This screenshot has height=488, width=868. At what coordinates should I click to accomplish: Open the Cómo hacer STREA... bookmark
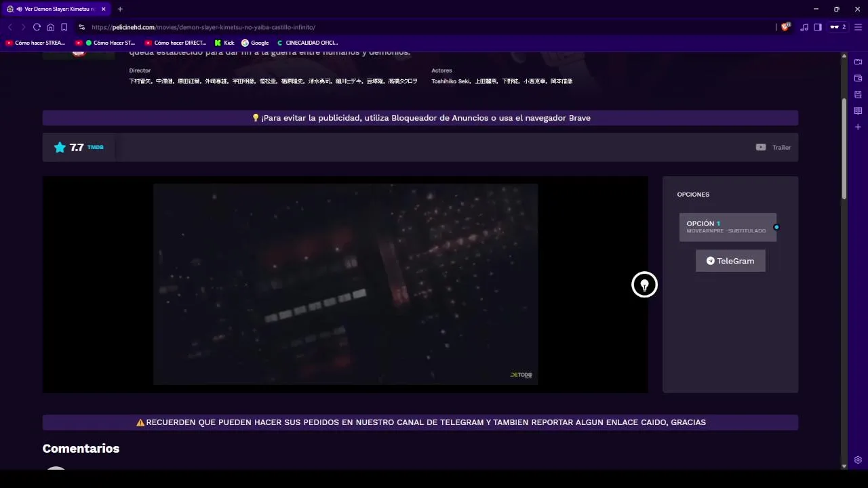pyautogui.click(x=35, y=43)
